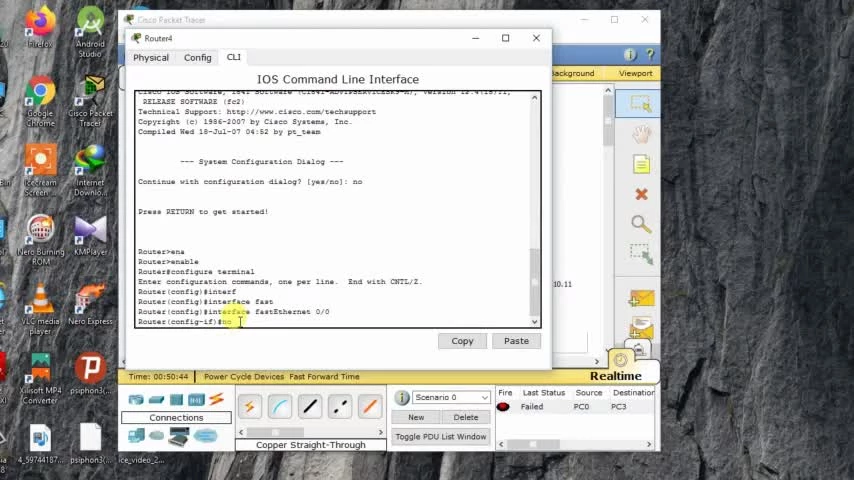
Task: Select the Switches device category
Action: (x=156, y=400)
